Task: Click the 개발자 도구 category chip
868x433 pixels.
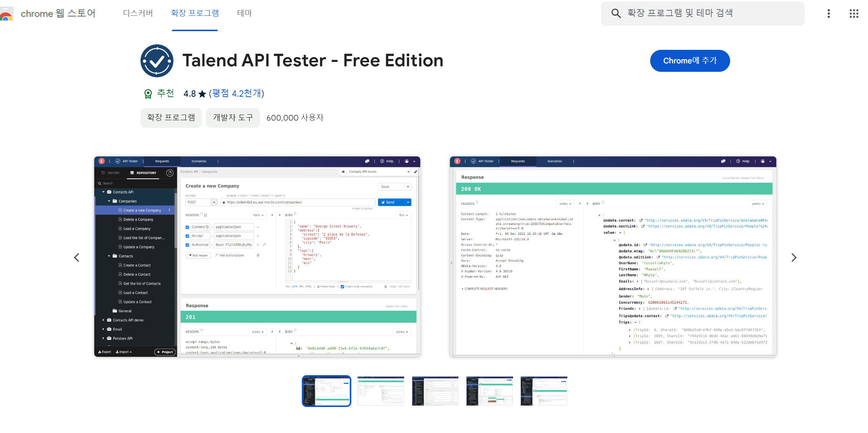Action: [x=233, y=118]
